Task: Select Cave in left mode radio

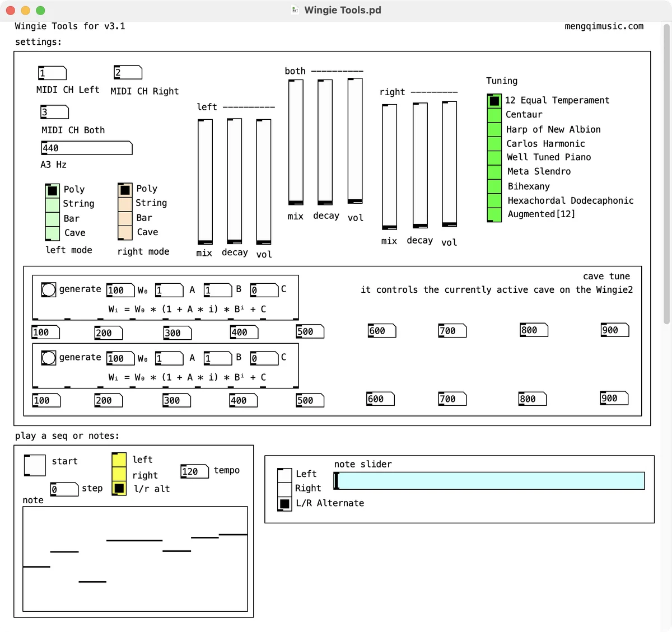Action: (x=52, y=233)
